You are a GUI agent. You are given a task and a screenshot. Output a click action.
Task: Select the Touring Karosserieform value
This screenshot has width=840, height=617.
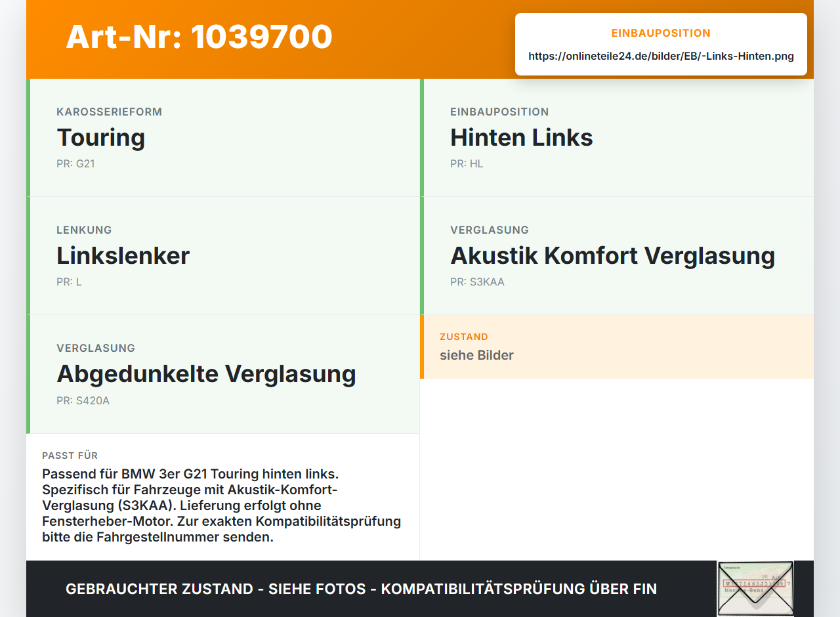click(x=100, y=137)
